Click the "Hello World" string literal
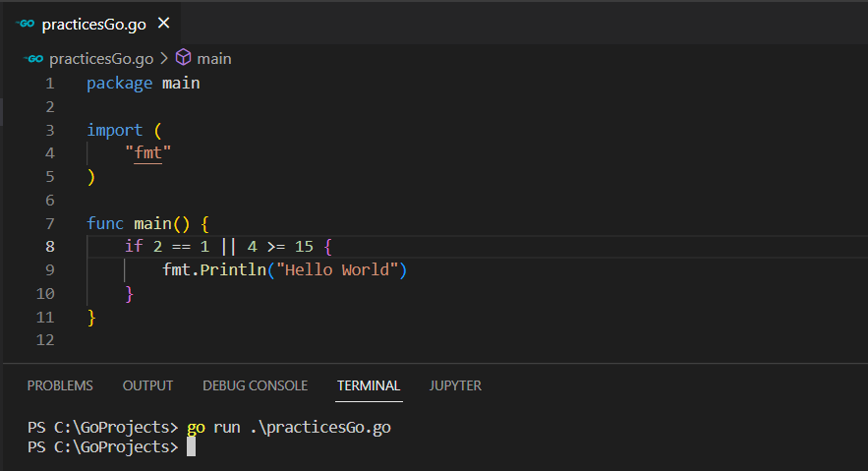The image size is (868, 471). point(339,269)
